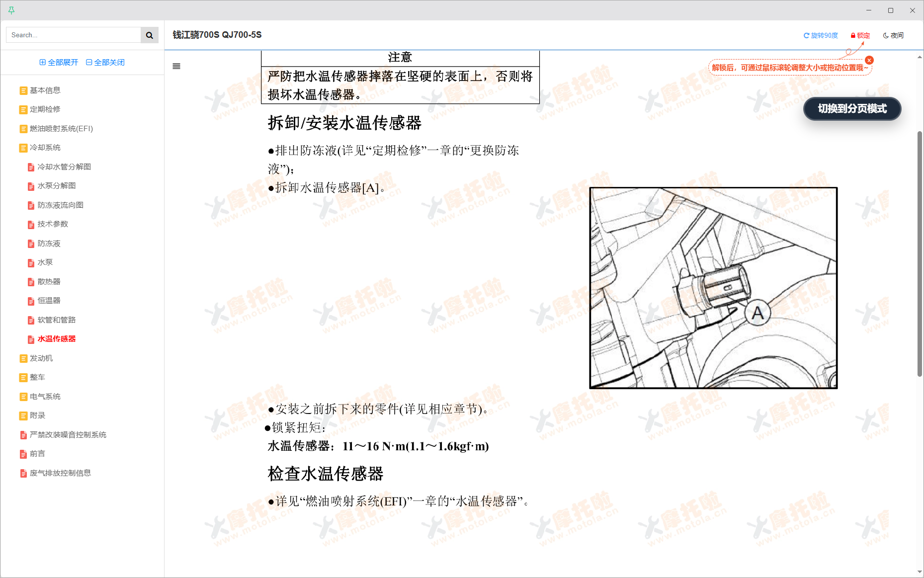The width and height of the screenshot is (924, 578).
Task: Toggle the 锁定 lock control
Action: coord(860,35)
